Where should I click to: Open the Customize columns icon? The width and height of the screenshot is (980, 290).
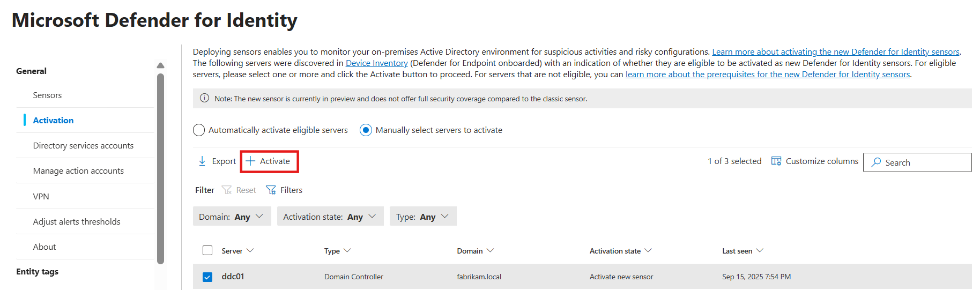coord(776,161)
